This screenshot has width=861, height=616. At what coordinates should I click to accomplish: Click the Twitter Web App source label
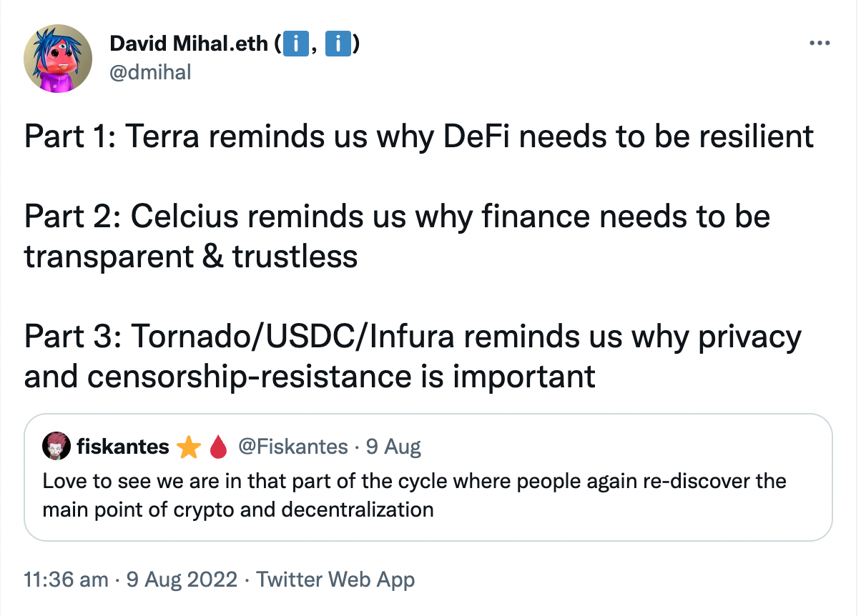(x=335, y=580)
